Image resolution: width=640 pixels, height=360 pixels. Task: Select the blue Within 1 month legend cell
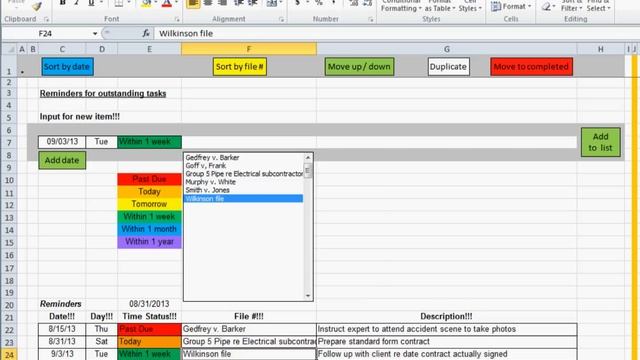tap(149, 229)
